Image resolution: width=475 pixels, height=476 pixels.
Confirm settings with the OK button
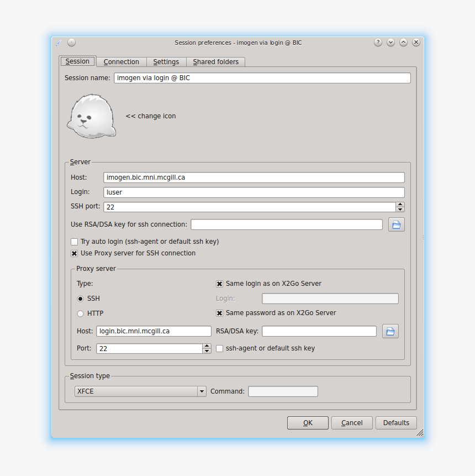308,422
